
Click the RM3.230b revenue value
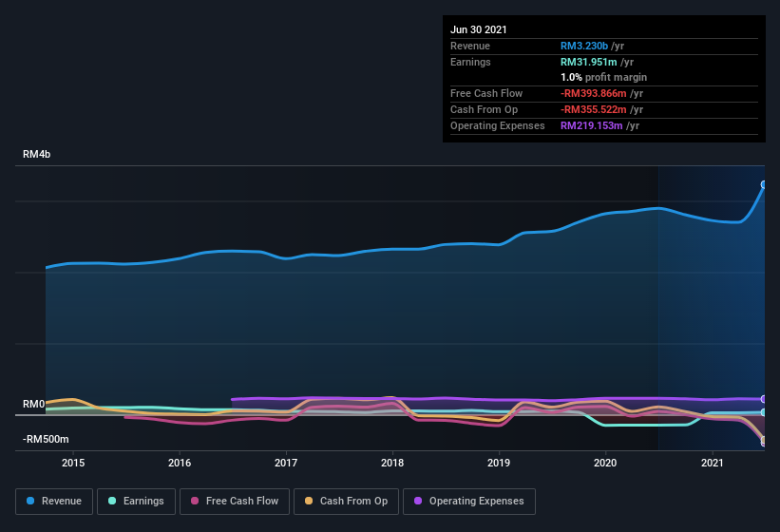click(584, 46)
